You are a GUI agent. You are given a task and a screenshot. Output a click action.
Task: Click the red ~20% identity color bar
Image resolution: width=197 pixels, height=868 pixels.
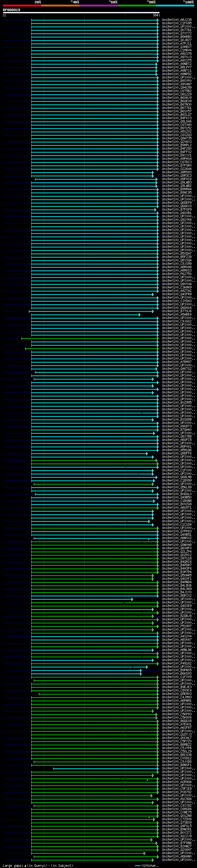22,6
